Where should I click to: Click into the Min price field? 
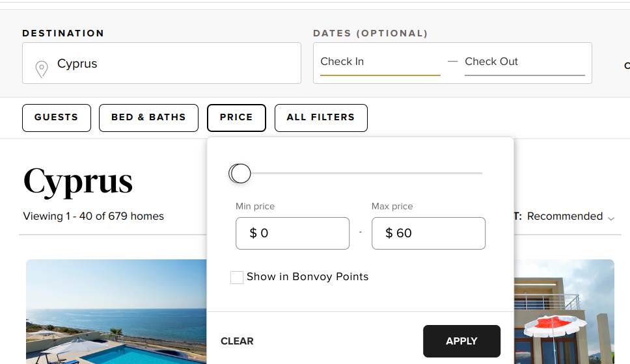pyautogui.click(x=292, y=233)
